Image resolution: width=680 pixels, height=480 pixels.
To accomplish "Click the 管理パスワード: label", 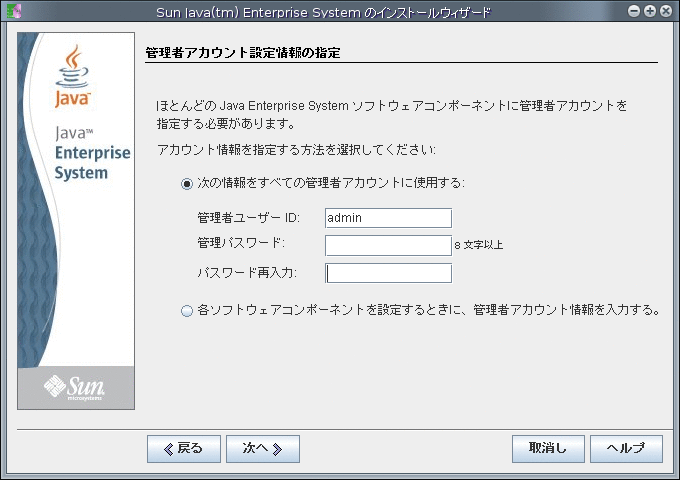I will coord(241,243).
